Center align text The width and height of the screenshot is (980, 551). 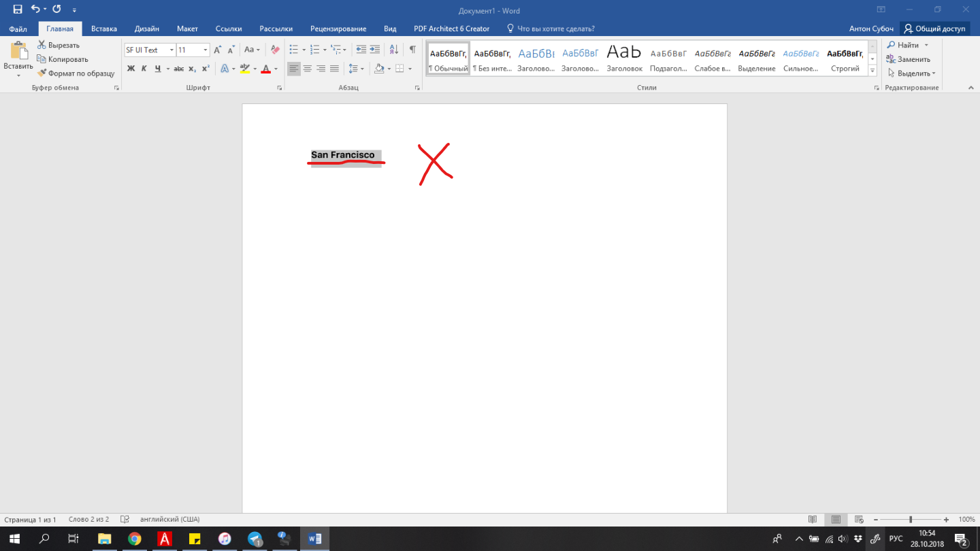click(x=307, y=69)
